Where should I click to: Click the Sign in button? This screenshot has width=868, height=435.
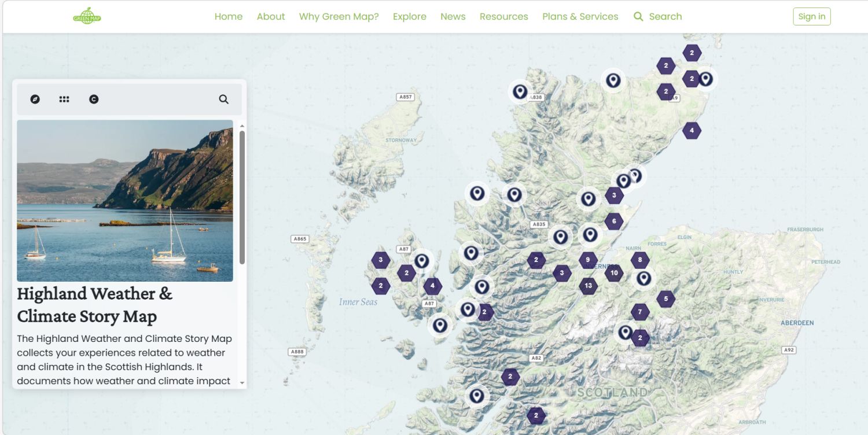tap(812, 17)
